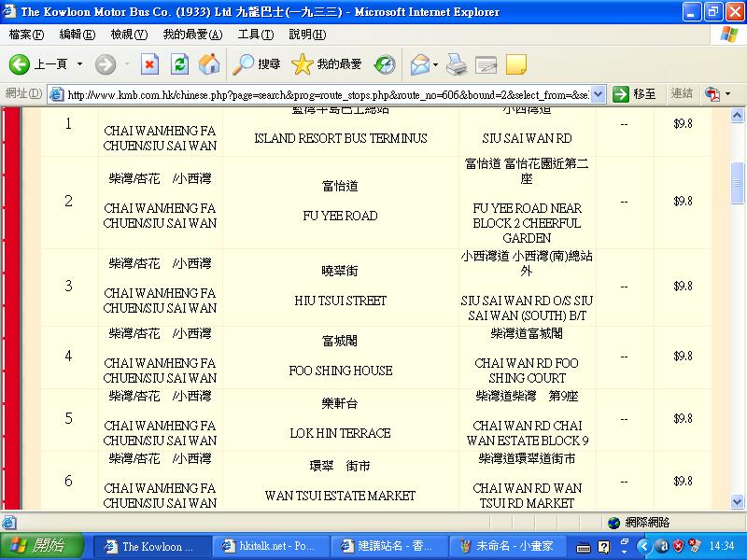The width and height of the screenshot is (747, 560).
Task: Open the Windows 開始 Start button
Action: (x=42, y=546)
